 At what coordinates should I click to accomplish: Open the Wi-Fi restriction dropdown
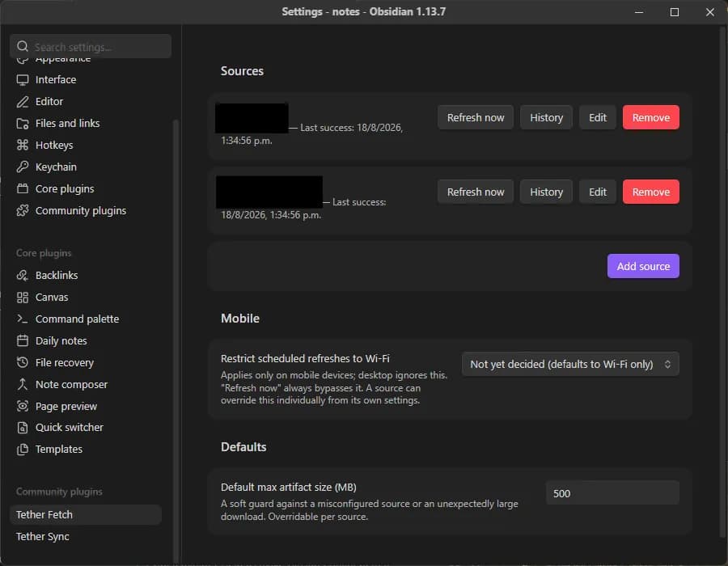click(x=570, y=364)
